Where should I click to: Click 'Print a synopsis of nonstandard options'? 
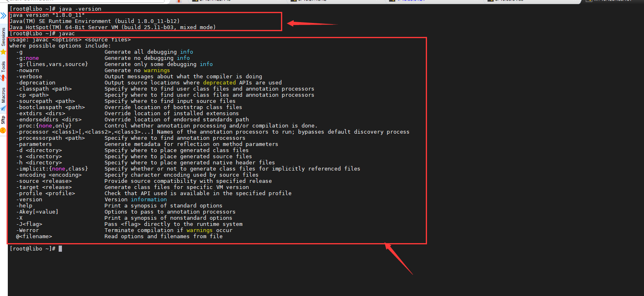[169, 218]
